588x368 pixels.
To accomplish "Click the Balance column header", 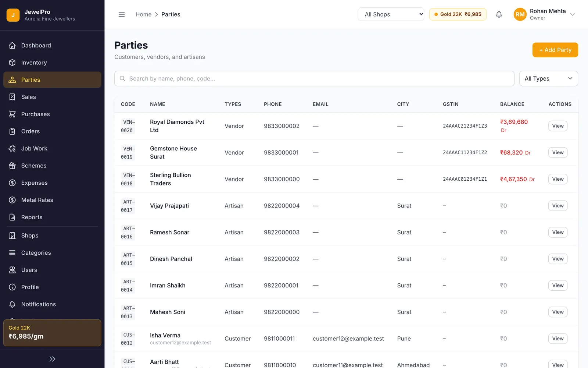I will tap(512, 104).
